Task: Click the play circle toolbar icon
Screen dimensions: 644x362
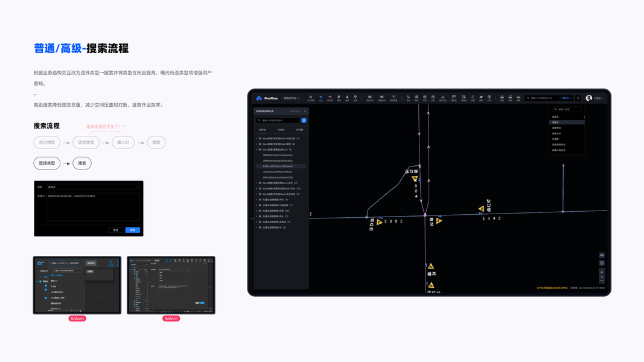Action: [x=489, y=97]
